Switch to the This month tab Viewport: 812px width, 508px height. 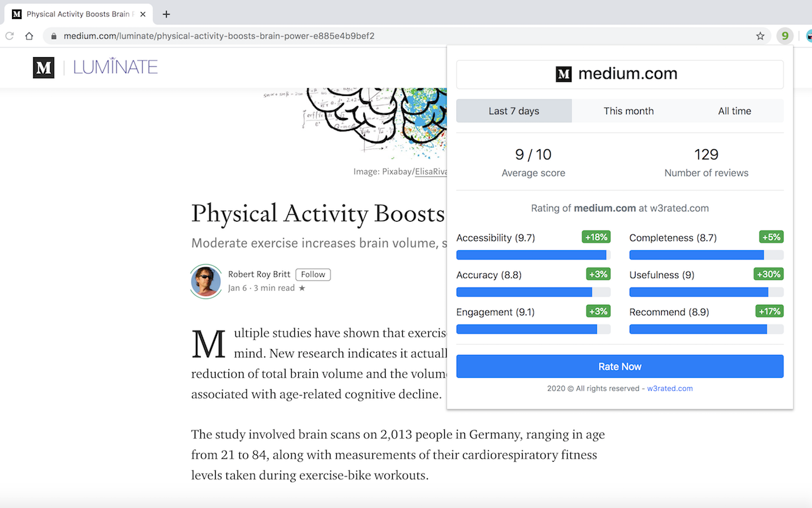628,110
